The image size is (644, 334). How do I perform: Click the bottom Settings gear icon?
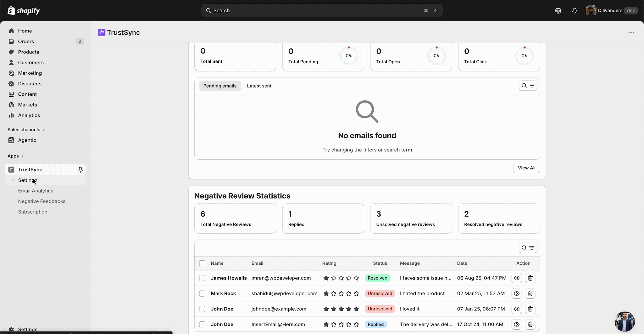tap(11, 329)
